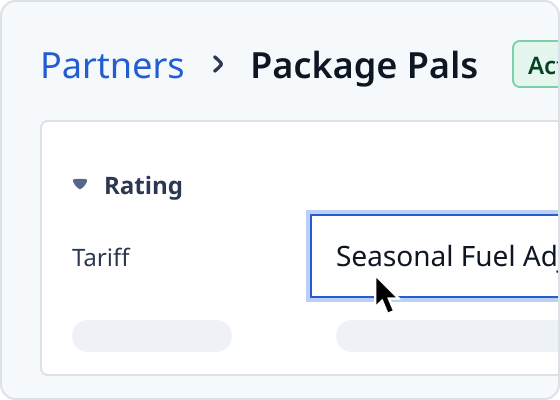Click the word Package in the title

coord(324,68)
